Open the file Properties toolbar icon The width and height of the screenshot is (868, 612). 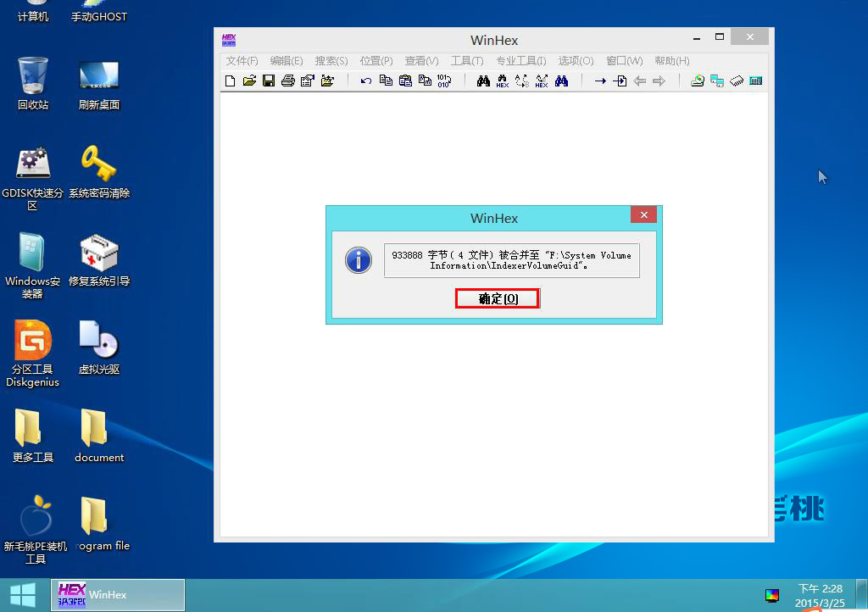click(x=307, y=81)
